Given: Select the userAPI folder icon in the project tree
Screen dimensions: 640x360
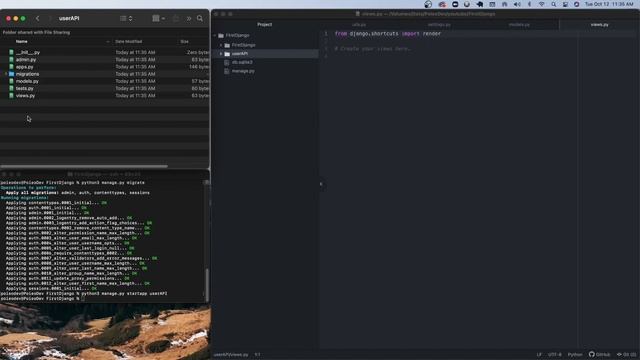Looking at the screenshot, I should [227, 54].
